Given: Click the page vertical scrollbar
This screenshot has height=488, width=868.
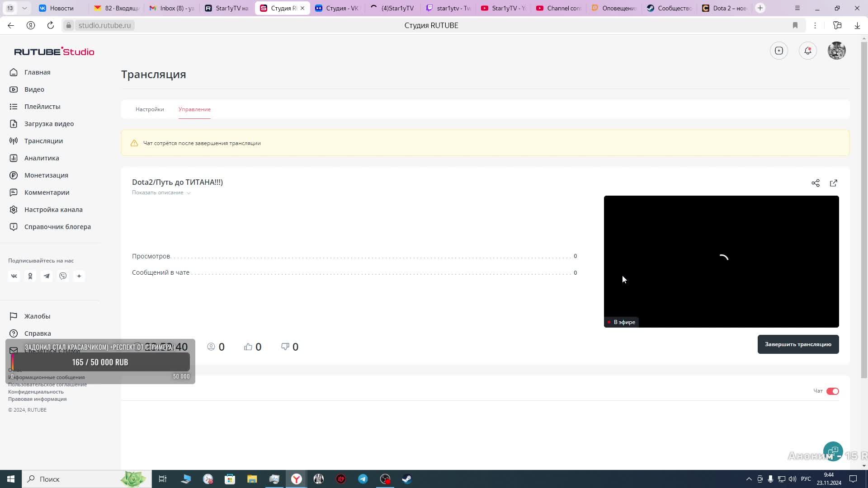Looking at the screenshot, I should [864, 211].
